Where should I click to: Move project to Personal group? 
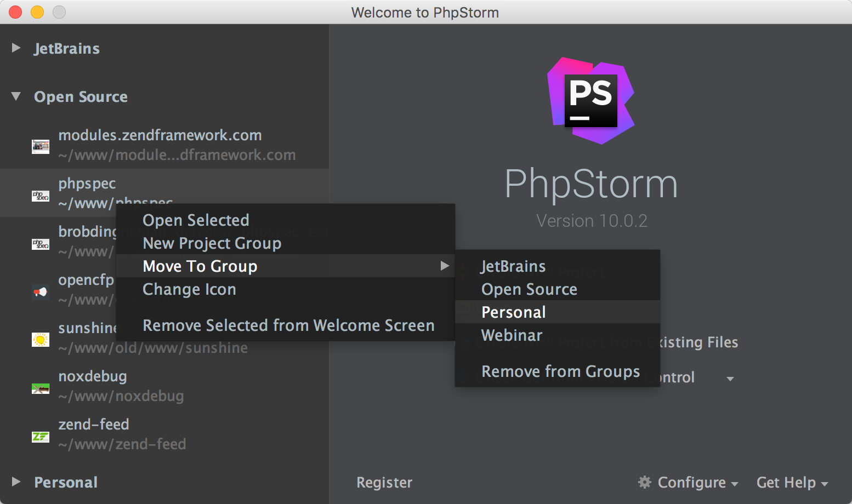pos(558,312)
